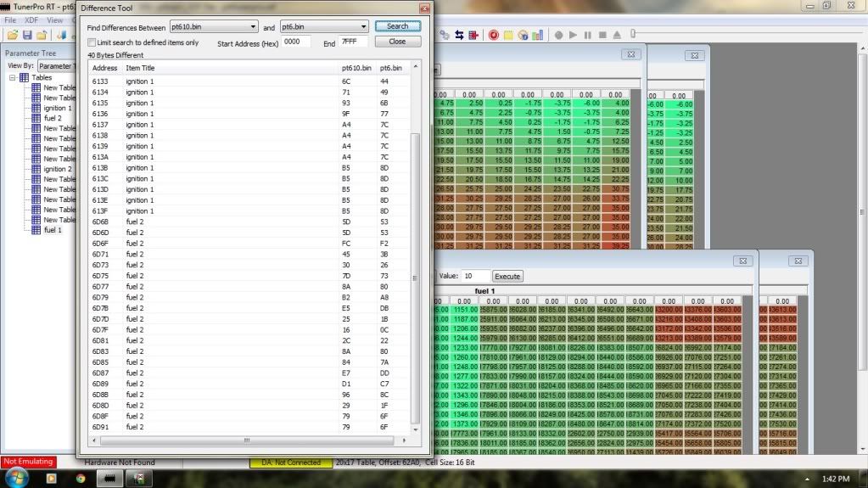Image resolution: width=868 pixels, height=488 pixels.
Task: Click the DA: Not Connected status indicator
Action: tap(291, 462)
